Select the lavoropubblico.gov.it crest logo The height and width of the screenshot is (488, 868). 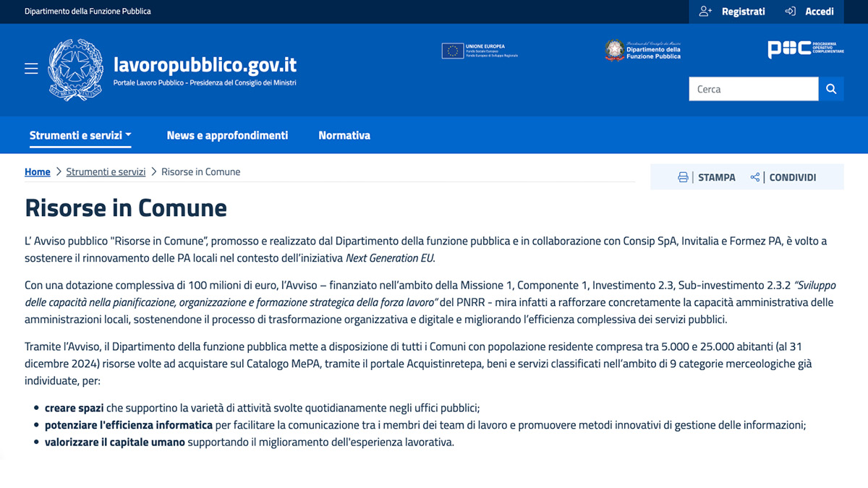coord(75,69)
